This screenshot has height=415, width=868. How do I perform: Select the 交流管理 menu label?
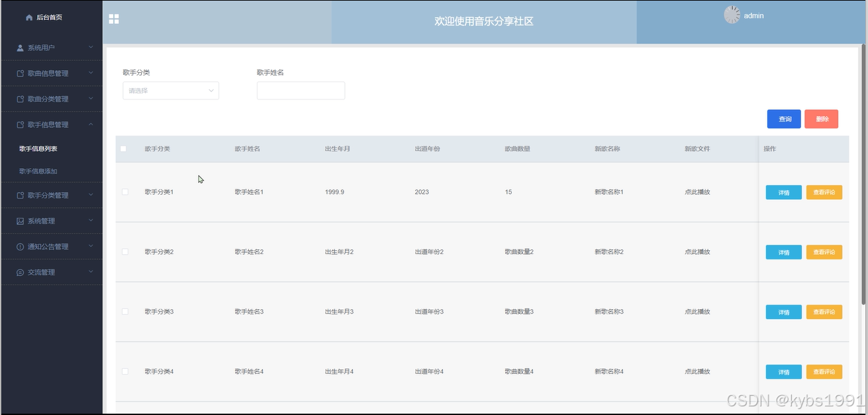click(41, 273)
